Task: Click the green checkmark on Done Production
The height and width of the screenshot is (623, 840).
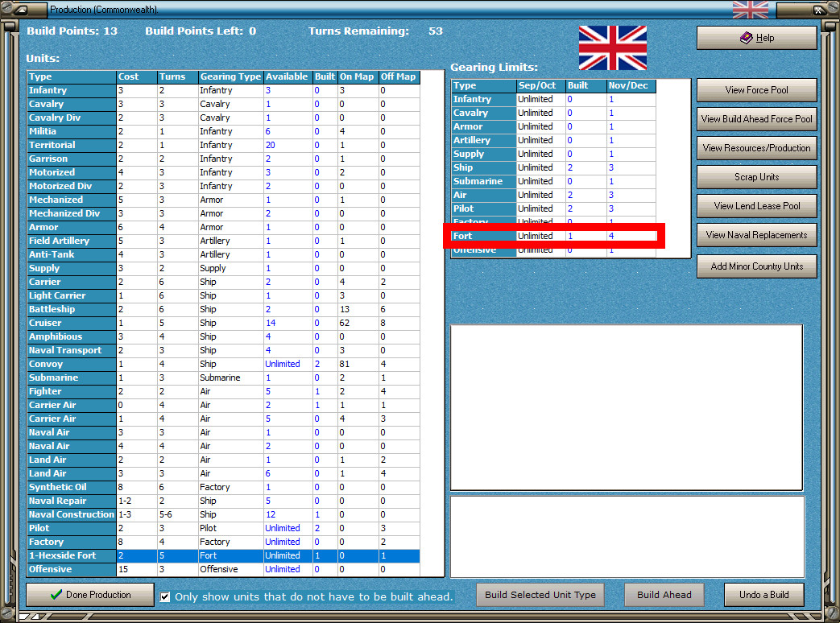Action: pyautogui.click(x=56, y=595)
